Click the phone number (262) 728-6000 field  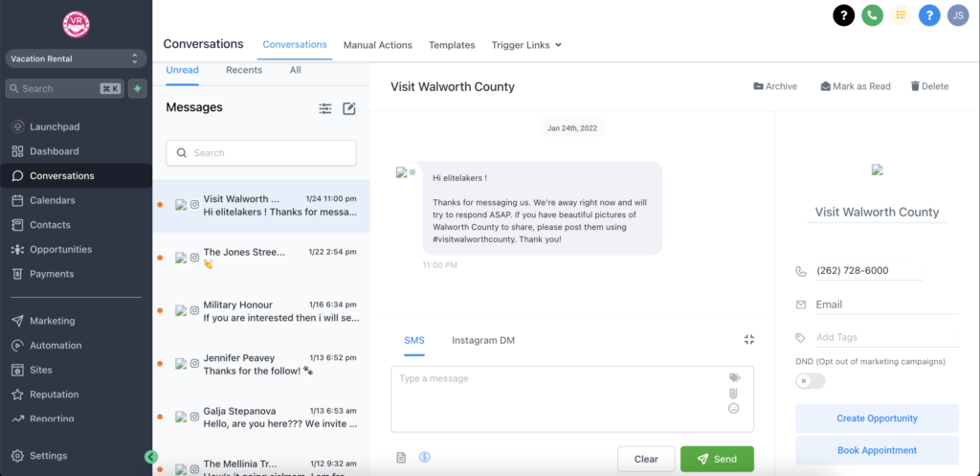[x=869, y=271]
